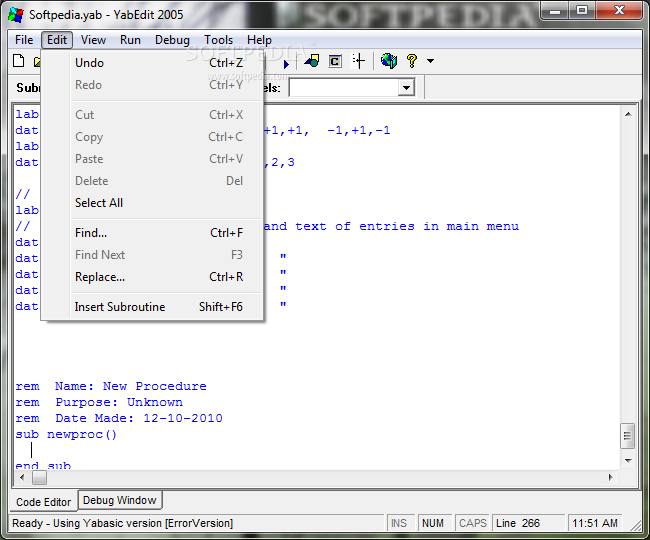Open the Debug menu
This screenshot has width=650, height=540.
(172, 40)
